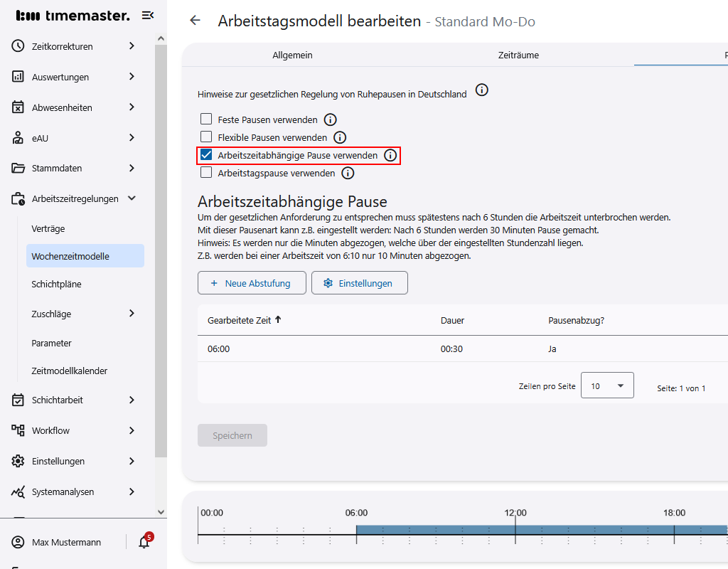Screen dimensions: 728x569
Task: Switch to the Zeiträume tab
Action: [x=518, y=55]
